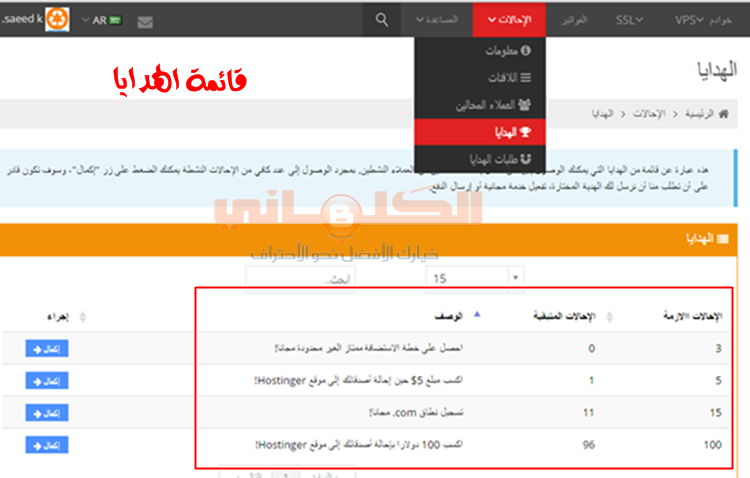Click the ابحث search input field
The image size is (750, 478).
click(x=300, y=278)
